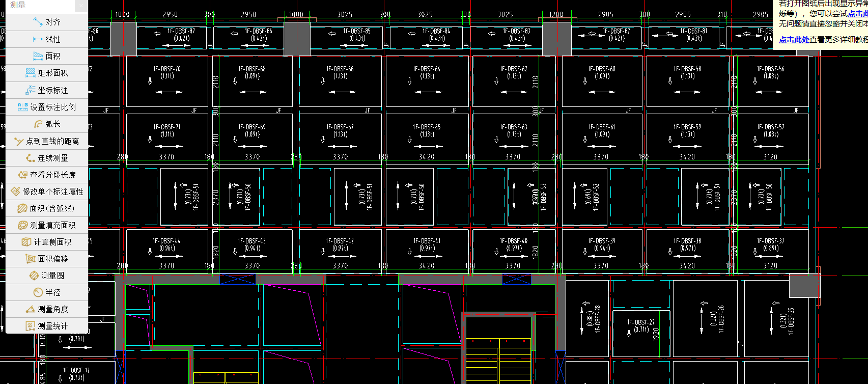Click slab label 1F-DBSF-25

791,321
